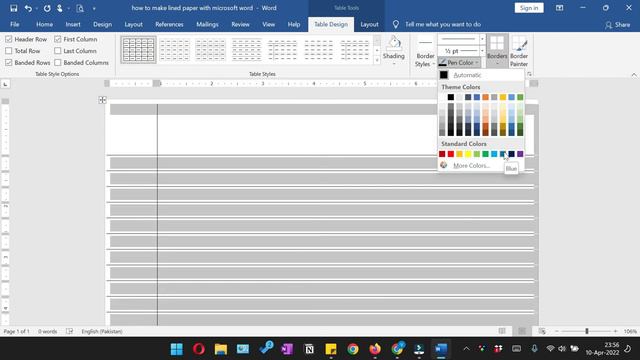Pick the Dark Red standard color swatch
Image resolution: width=640 pixels, height=360 pixels.
[442, 154]
